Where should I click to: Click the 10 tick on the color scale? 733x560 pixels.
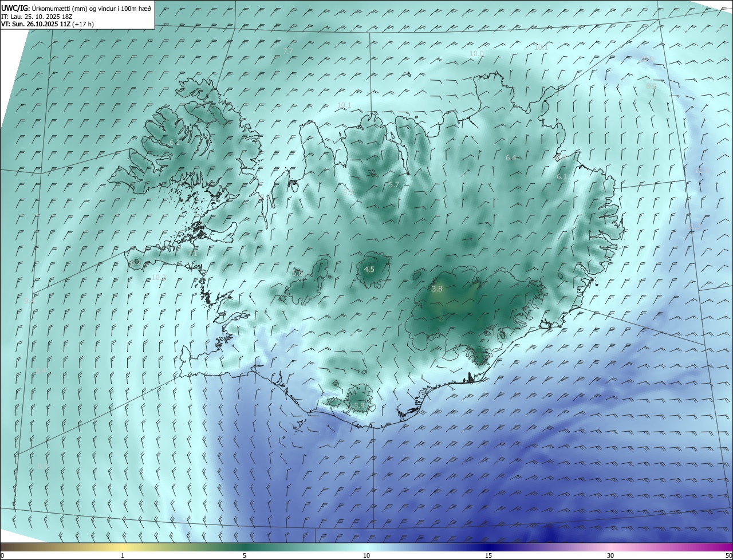[x=366, y=555]
